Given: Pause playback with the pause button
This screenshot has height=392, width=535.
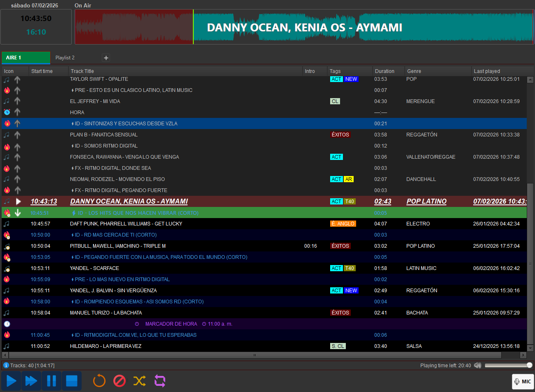Looking at the screenshot, I should [x=52, y=381].
